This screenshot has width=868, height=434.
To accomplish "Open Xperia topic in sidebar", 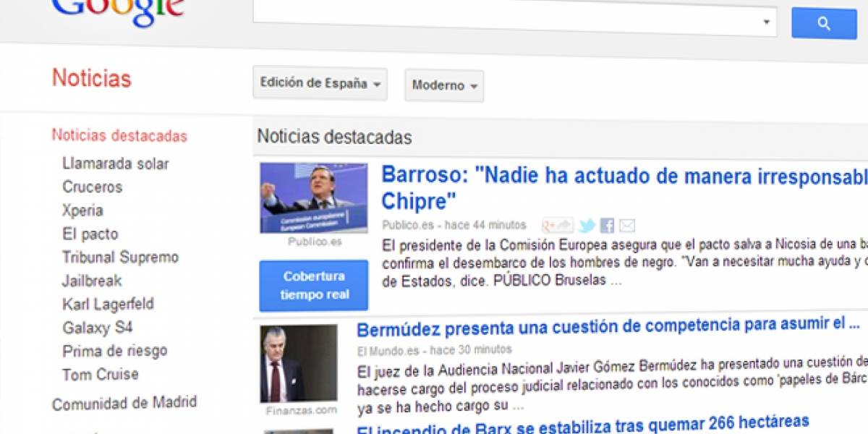I will [x=82, y=210].
